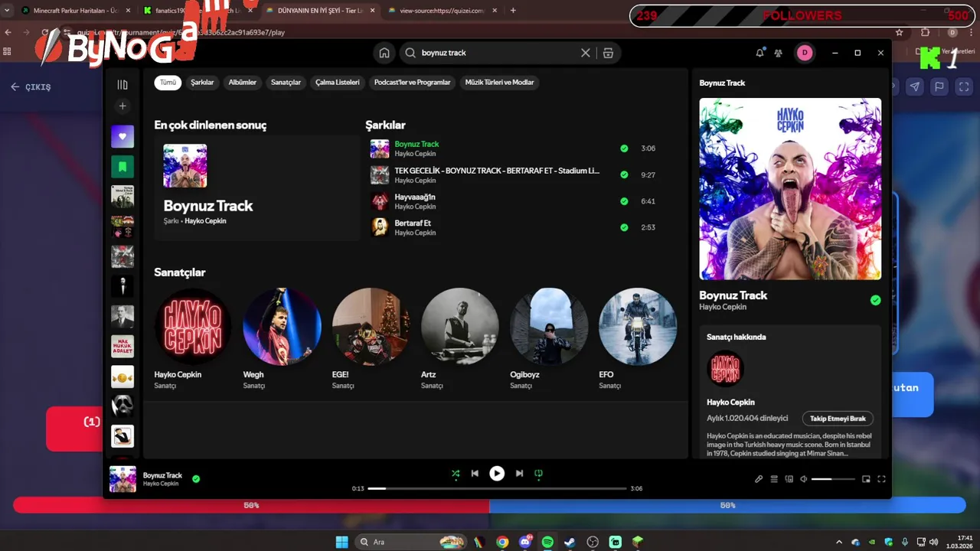Open Ogiboyz artist profile
This screenshot has width=980, height=551.
click(x=549, y=327)
